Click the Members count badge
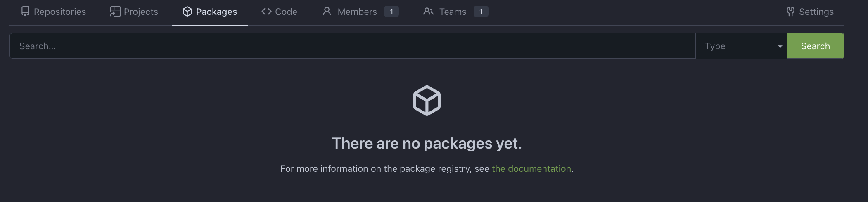Viewport: 868px width, 202px height. point(391,12)
